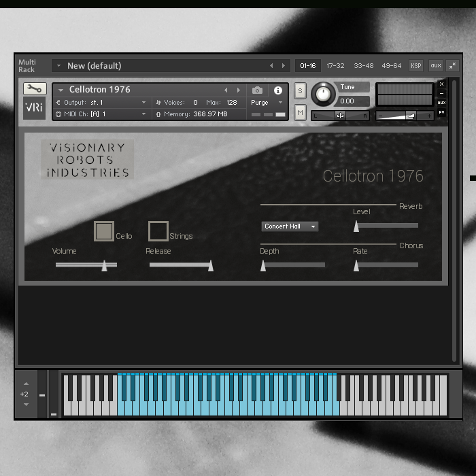Image resolution: width=476 pixels, height=476 pixels.
Task: Click the instrument info icon
Action: click(278, 90)
